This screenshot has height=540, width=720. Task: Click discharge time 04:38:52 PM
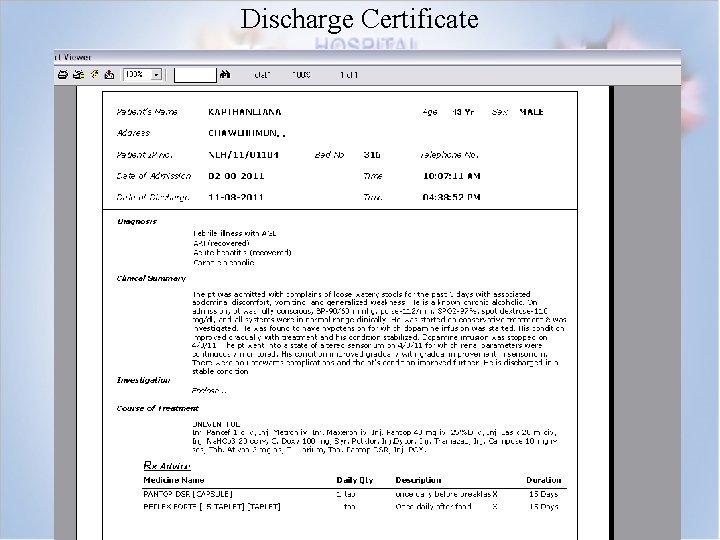tap(451, 197)
